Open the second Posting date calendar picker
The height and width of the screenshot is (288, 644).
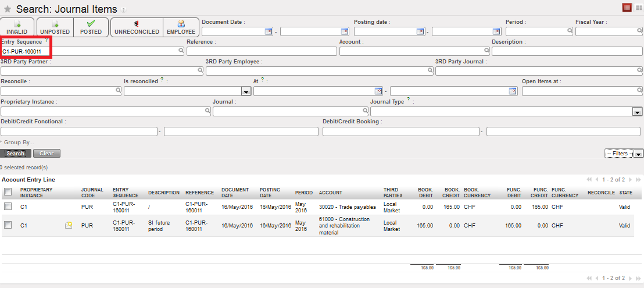coord(496,31)
